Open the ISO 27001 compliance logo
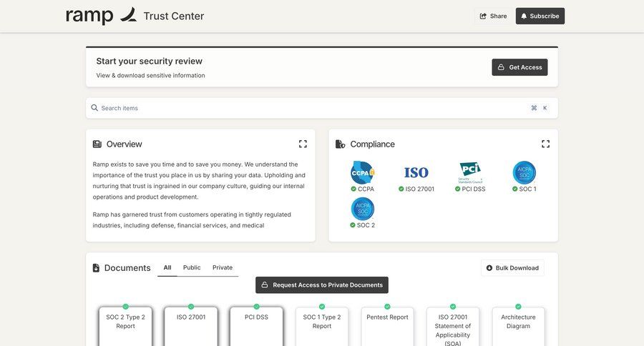Screen dimensions: 644x346 416,173
